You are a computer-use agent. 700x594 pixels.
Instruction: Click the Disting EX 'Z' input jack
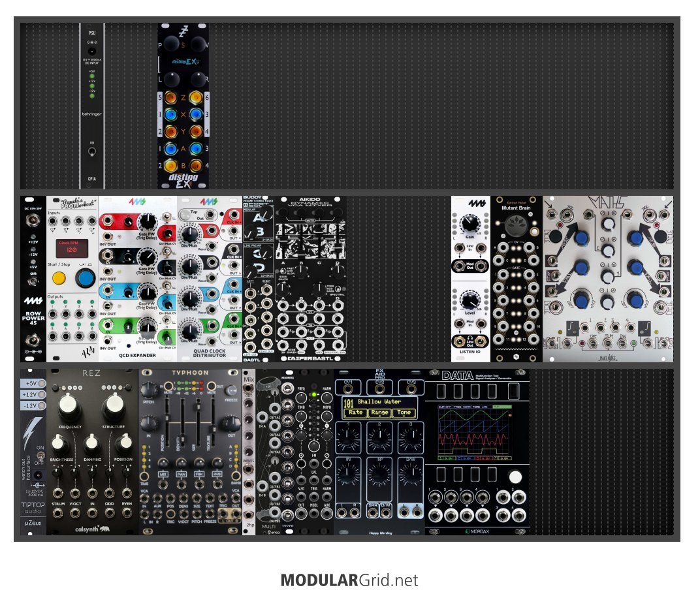click(x=170, y=97)
